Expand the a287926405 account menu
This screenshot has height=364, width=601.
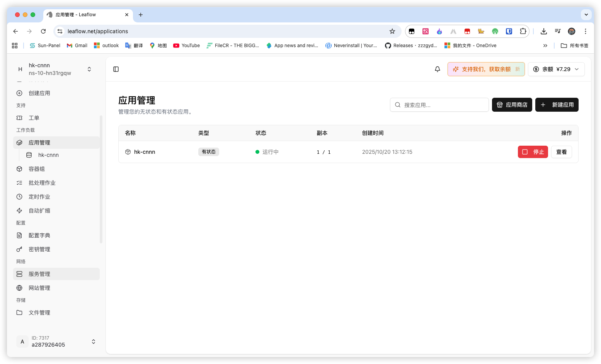pos(56,341)
